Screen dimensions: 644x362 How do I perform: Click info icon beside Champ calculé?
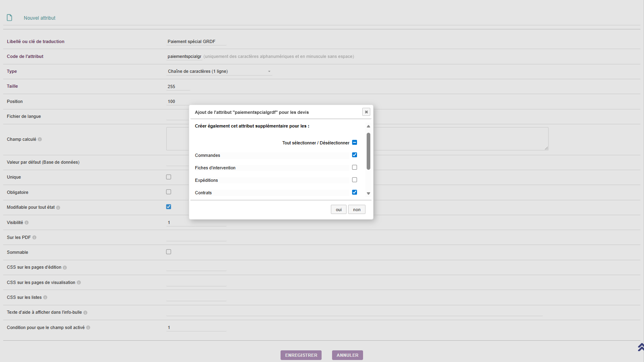coord(40,140)
